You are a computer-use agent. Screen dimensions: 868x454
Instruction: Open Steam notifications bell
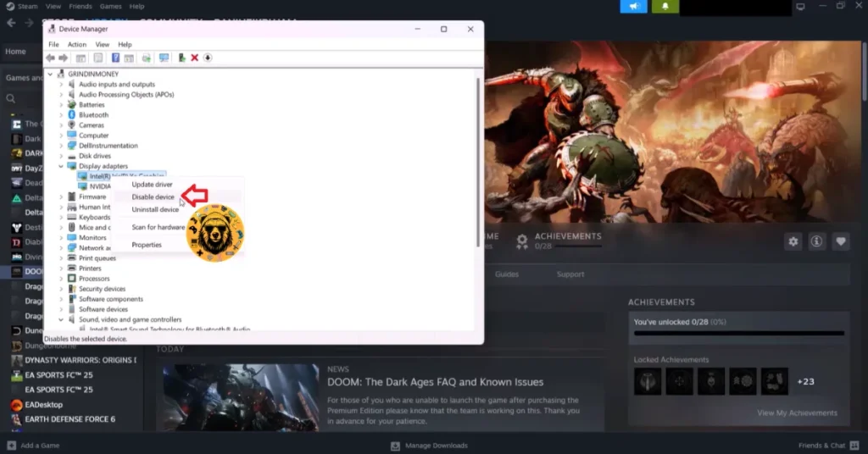(665, 7)
